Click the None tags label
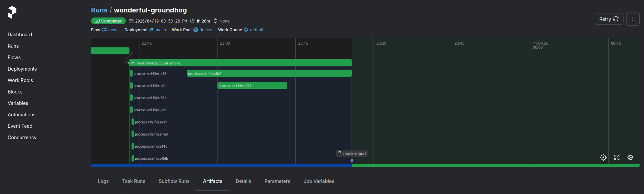The image size is (644, 194). click(225, 21)
